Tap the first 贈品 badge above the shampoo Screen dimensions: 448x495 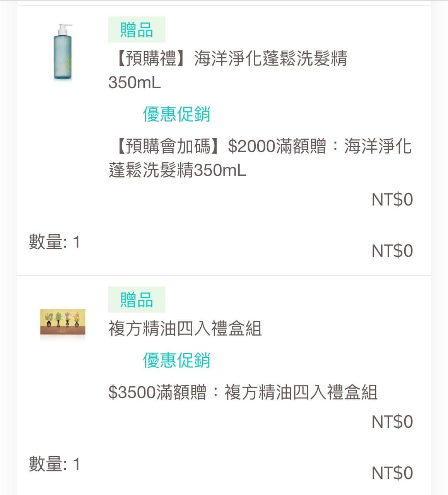[x=137, y=29]
